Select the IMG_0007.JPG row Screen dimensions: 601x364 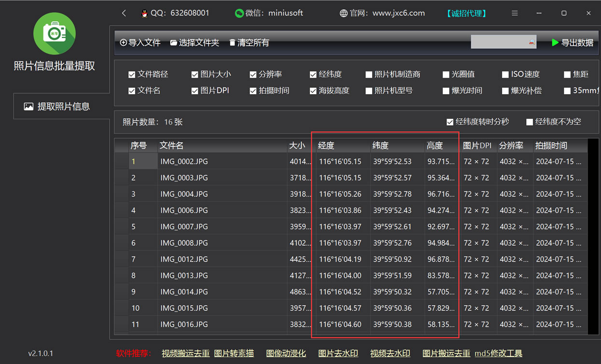184,226
